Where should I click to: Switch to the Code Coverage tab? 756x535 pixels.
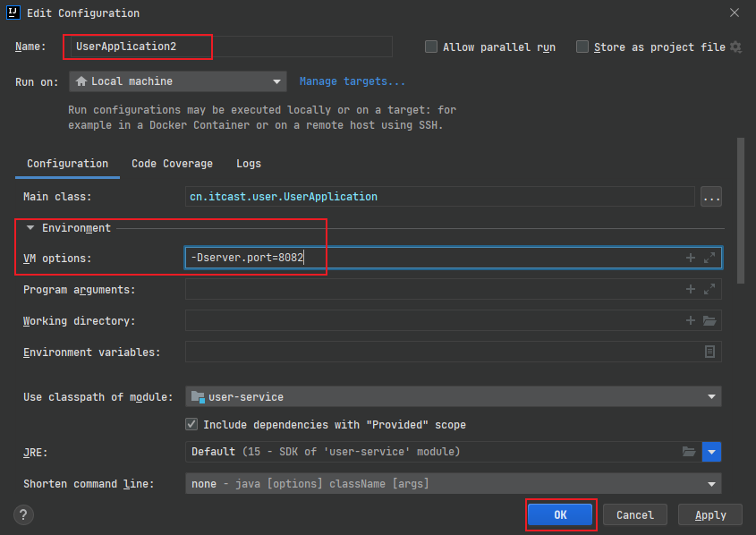(172, 164)
